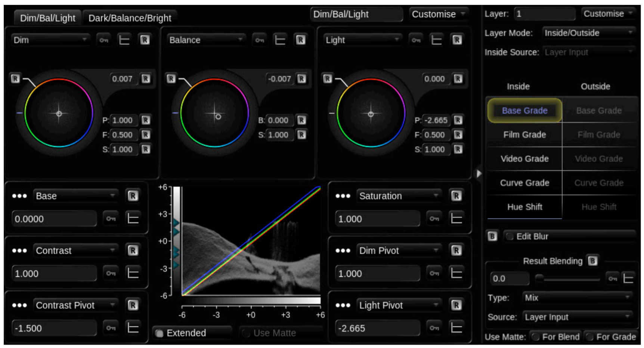Reset the Dim color wheel
The height and width of the screenshot is (348, 644).
16,79
